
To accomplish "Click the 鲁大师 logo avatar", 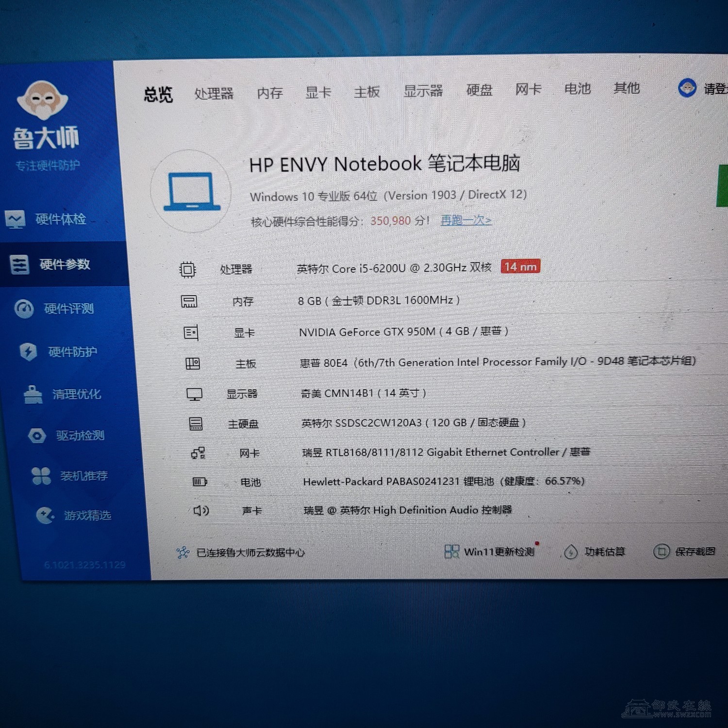I will [43, 100].
